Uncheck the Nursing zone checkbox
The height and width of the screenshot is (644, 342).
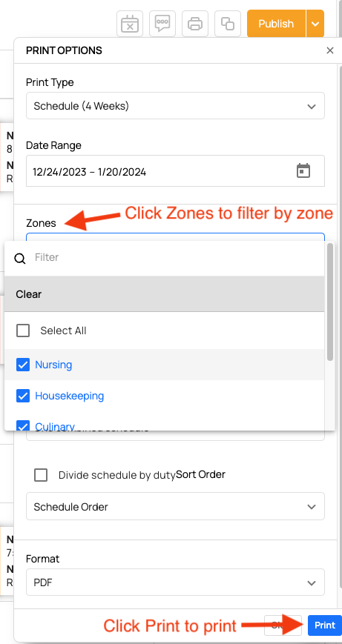(23, 365)
